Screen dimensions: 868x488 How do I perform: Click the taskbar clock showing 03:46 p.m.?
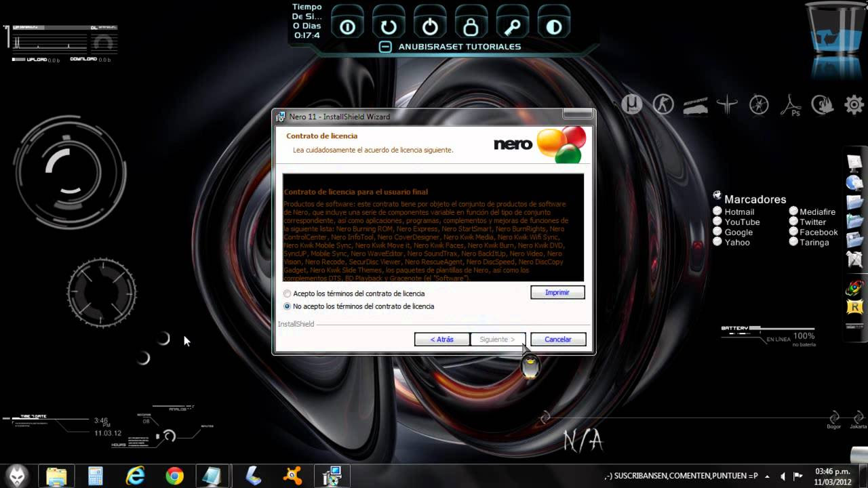tap(833, 476)
